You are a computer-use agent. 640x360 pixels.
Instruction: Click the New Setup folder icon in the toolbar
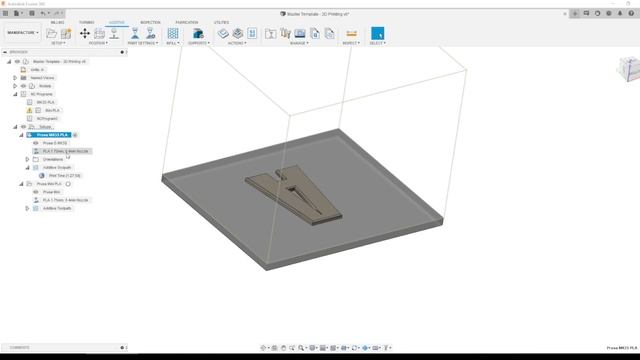pos(51,33)
